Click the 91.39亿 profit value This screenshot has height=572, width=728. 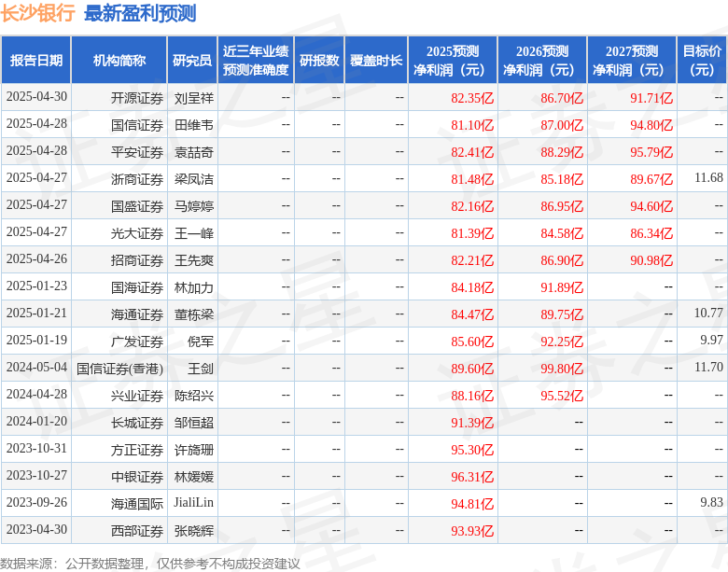click(472, 423)
